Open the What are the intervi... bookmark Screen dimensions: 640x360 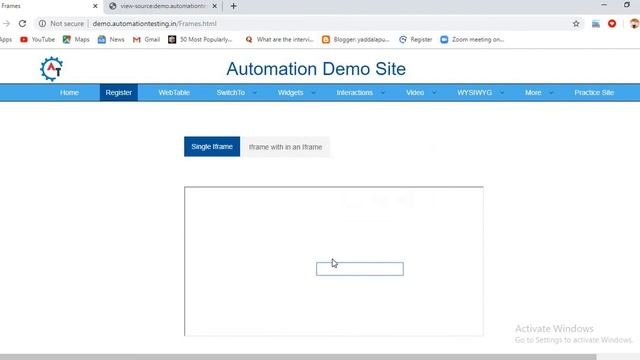(279, 40)
